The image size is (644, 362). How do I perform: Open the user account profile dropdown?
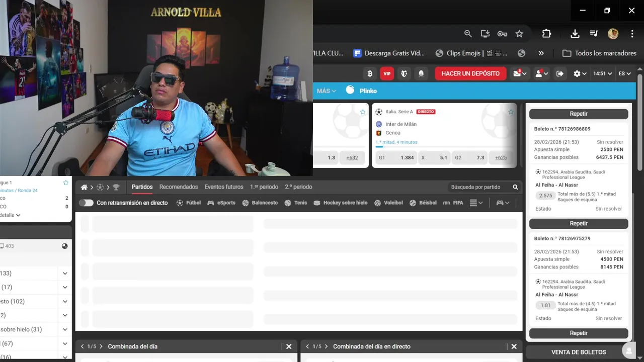[541, 73]
